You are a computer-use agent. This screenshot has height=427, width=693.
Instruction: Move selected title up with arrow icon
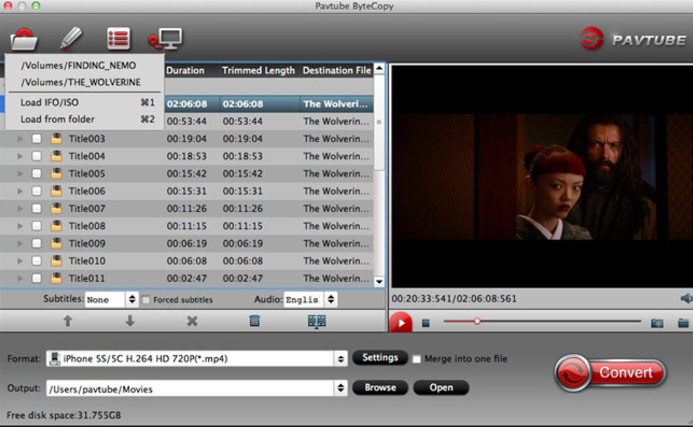[x=68, y=321]
